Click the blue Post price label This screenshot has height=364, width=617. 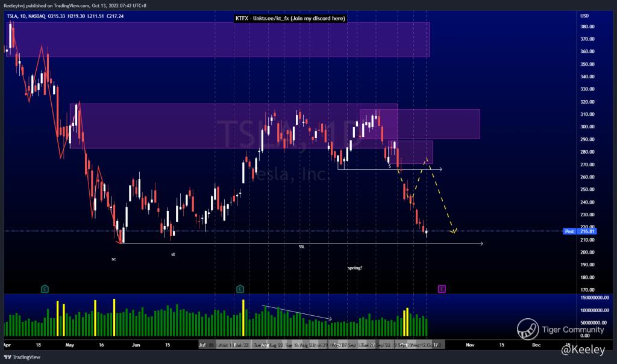coord(569,231)
